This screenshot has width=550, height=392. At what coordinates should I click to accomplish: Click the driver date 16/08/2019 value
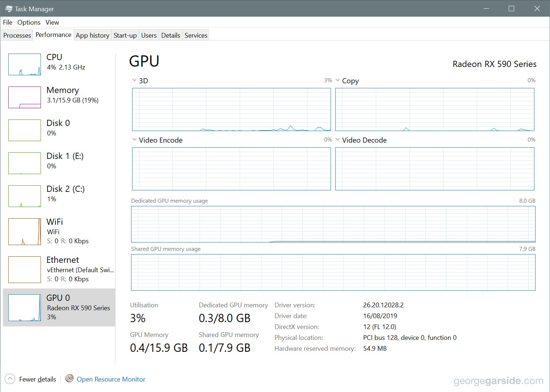tap(380, 316)
